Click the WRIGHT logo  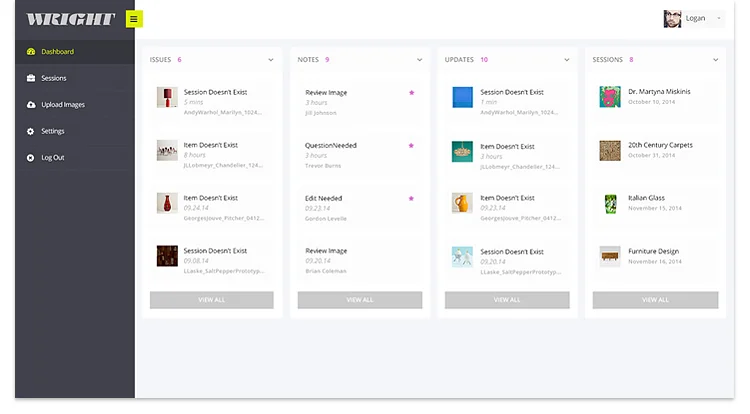(71, 19)
